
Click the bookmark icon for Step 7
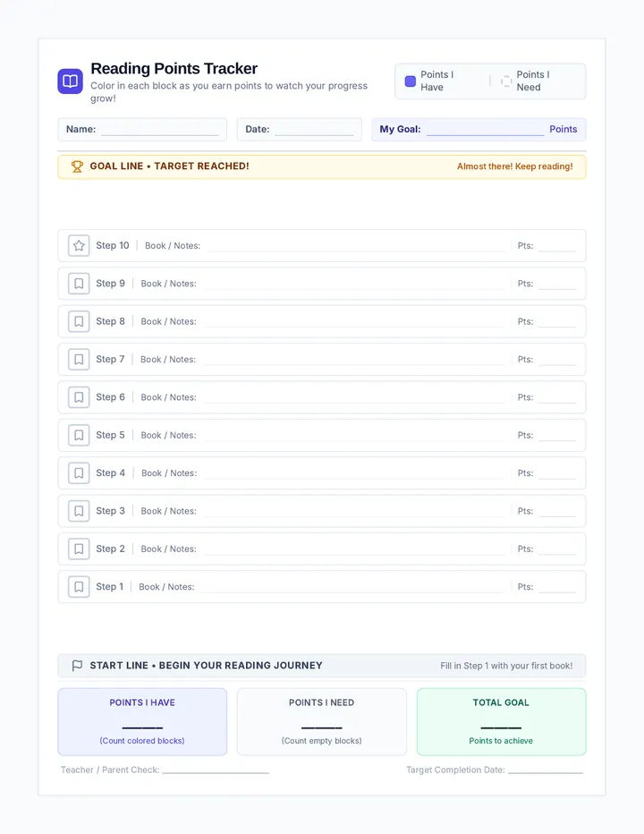[79, 360]
